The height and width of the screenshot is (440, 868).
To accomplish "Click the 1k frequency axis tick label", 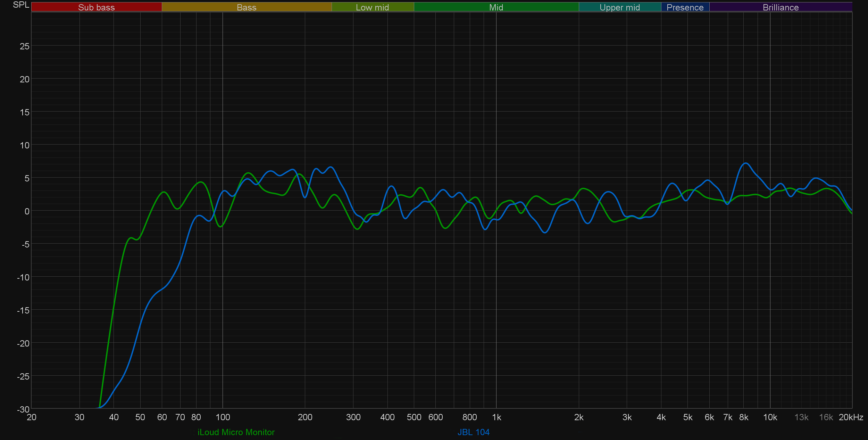I will 496,417.
